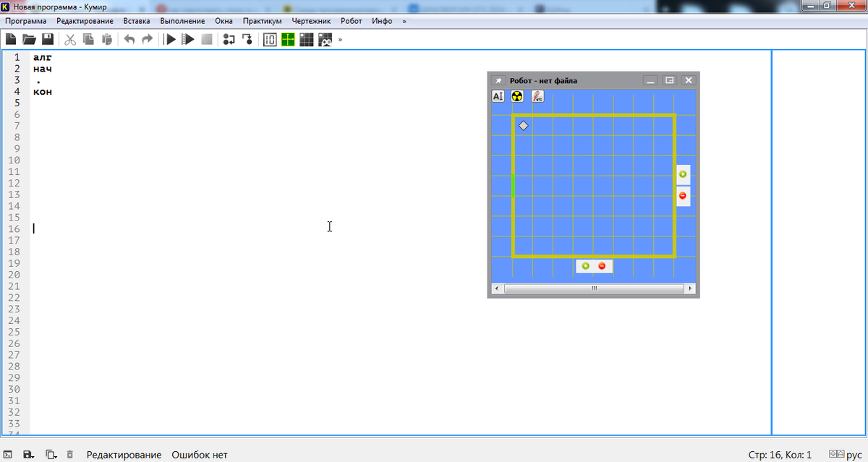This screenshot has height=462, width=868.
Task: Click the step over icon
Action: click(x=229, y=39)
